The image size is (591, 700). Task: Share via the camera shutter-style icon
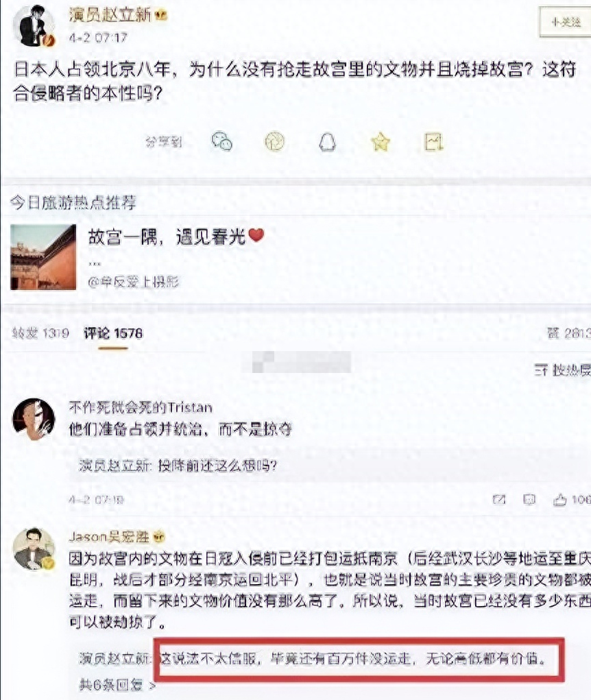pyautogui.click(x=274, y=142)
